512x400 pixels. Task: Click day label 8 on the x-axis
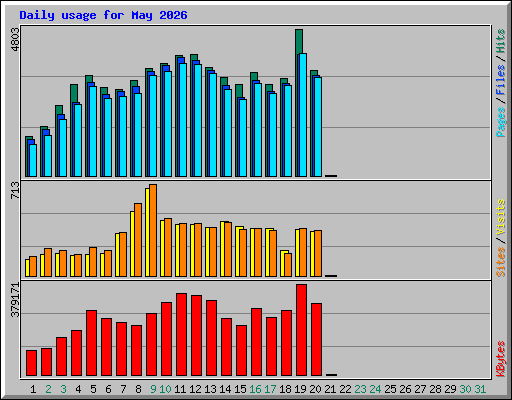pos(138,389)
